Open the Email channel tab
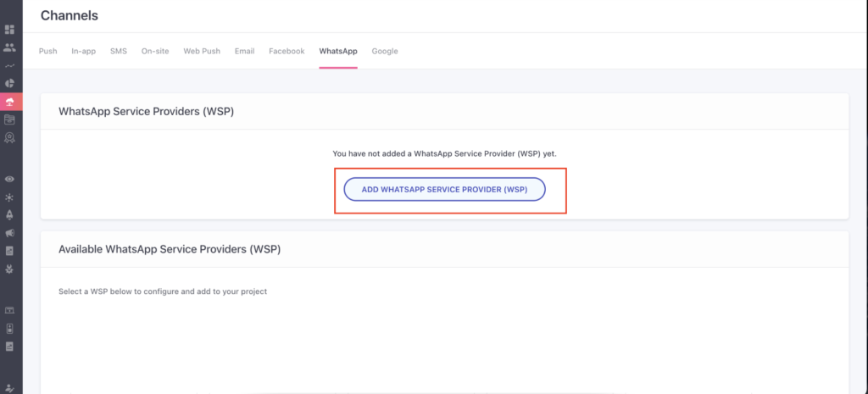The height and width of the screenshot is (394, 868). (245, 51)
